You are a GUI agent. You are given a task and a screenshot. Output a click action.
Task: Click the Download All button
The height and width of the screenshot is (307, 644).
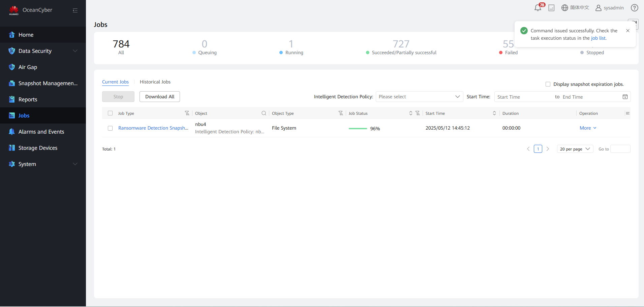160,97
